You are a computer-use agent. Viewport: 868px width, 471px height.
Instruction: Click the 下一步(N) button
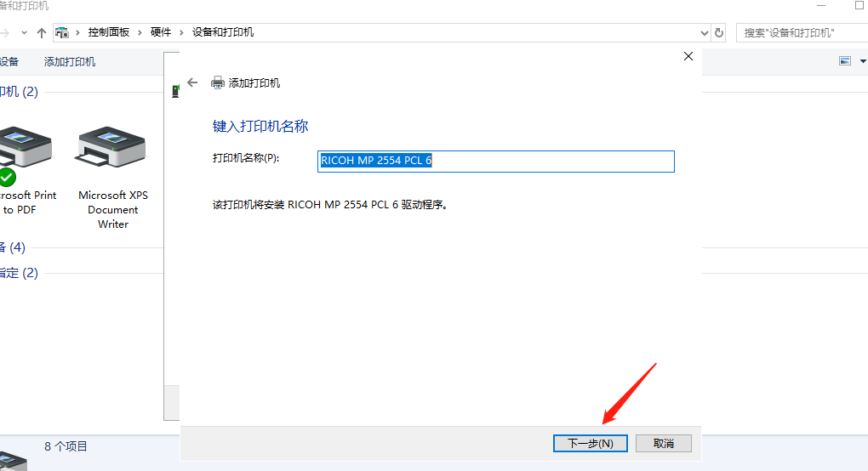(x=590, y=443)
